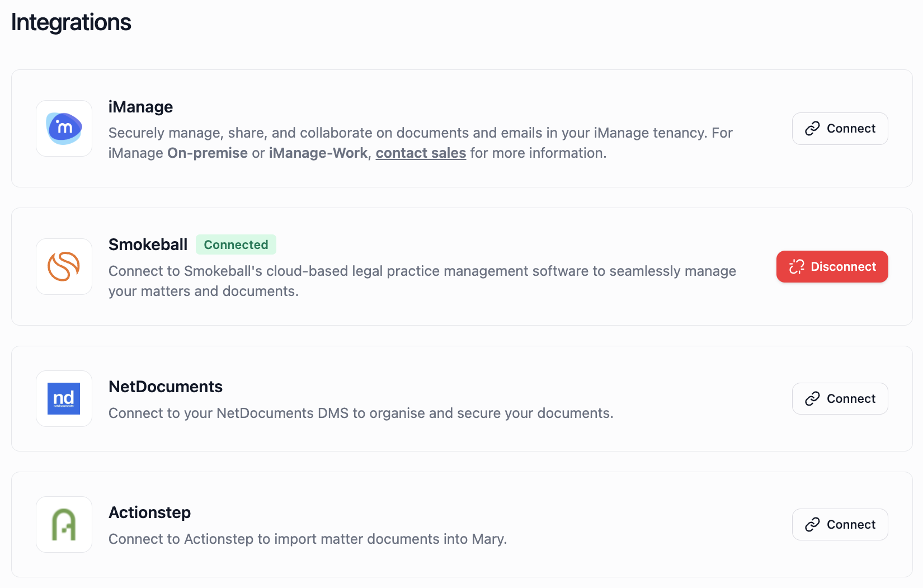
Task: Click the Integrations page heading
Action: pos(71,22)
